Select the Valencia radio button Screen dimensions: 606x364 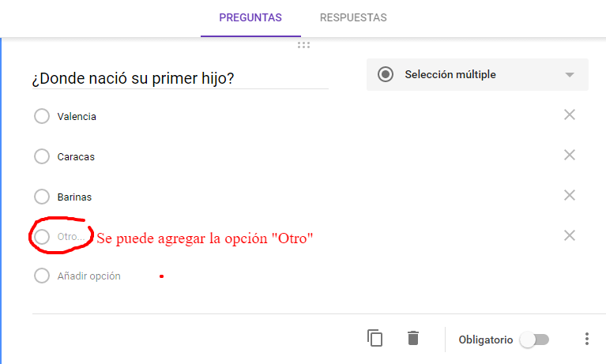pyautogui.click(x=42, y=117)
